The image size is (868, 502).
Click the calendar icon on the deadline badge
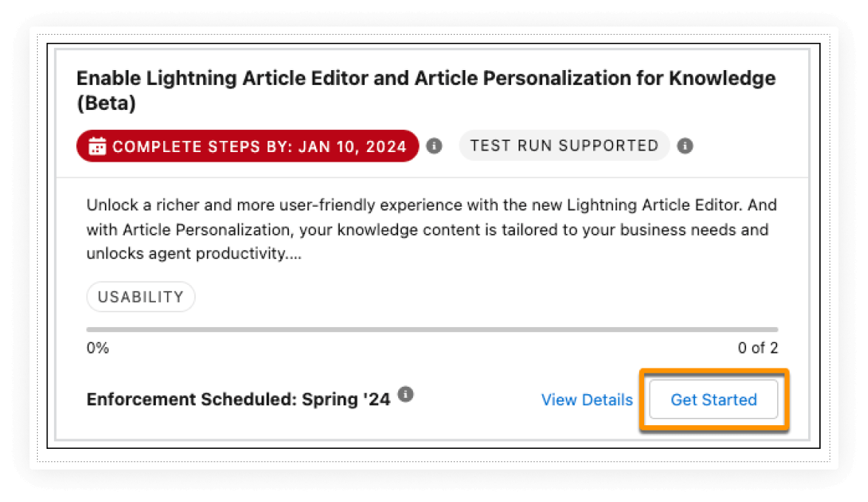point(96,145)
